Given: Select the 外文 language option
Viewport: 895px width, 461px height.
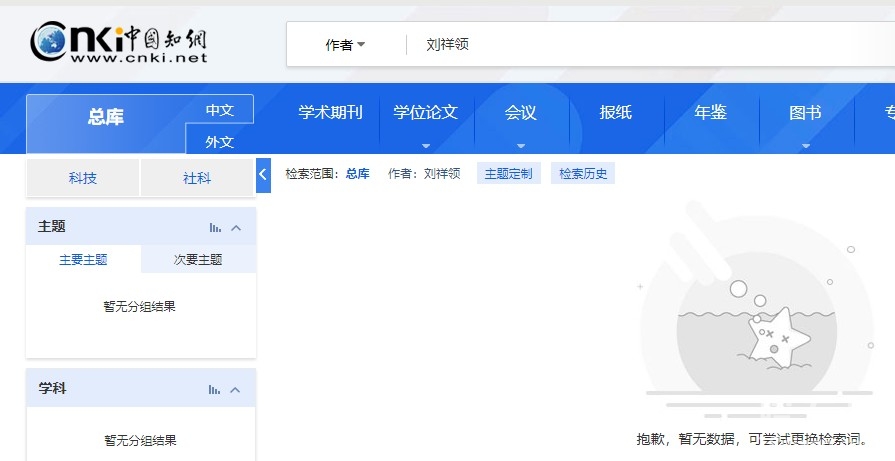Looking at the screenshot, I should pyautogui.click(x=219, y=141).
